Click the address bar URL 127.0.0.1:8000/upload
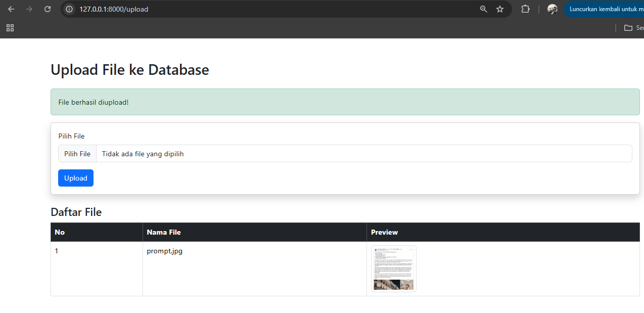This screenshot has height=313, width=644. pos(114,9)
